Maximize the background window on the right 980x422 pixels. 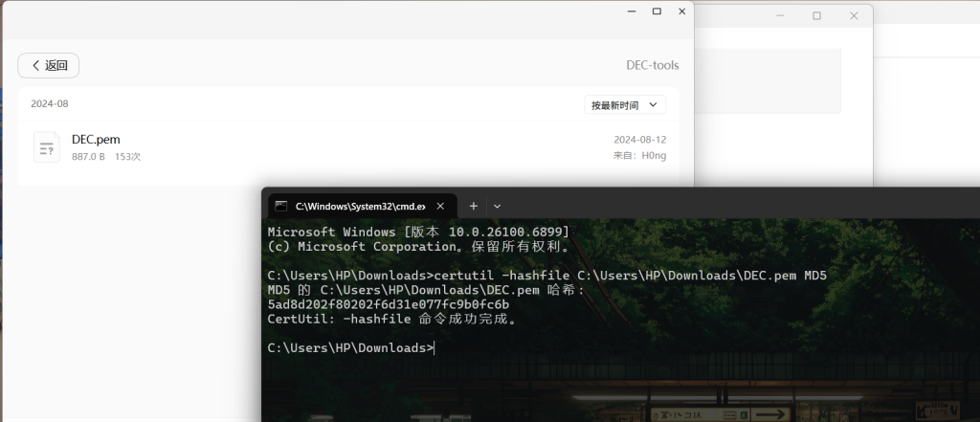(x=816, y=16)
